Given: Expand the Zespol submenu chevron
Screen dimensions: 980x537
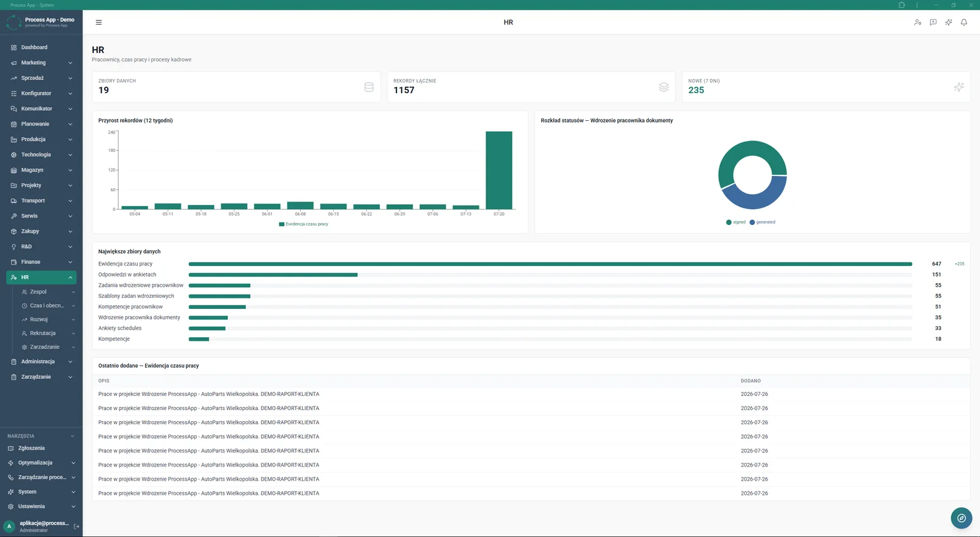Looking at the screenshot, I should click(x=73, y=292).
